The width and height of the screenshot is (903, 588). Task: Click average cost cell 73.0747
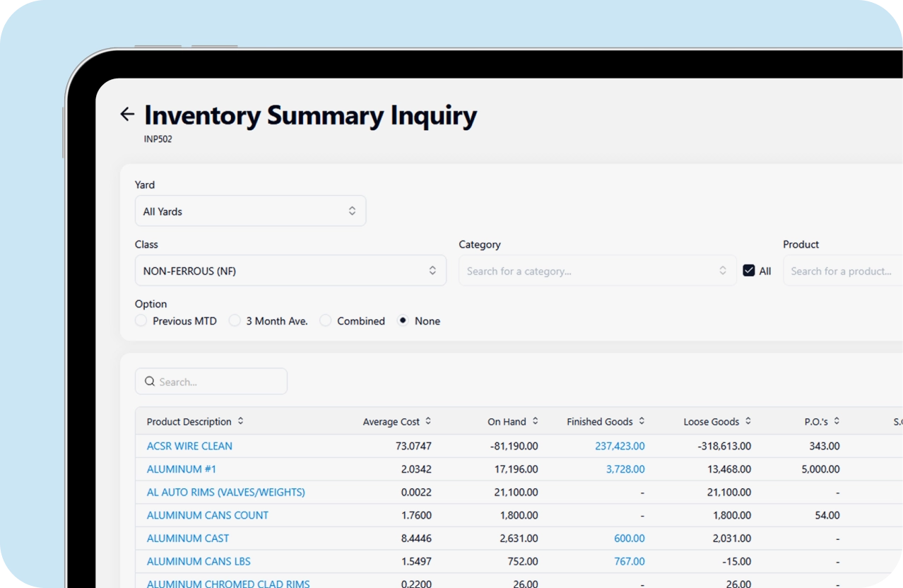(414, 446)
